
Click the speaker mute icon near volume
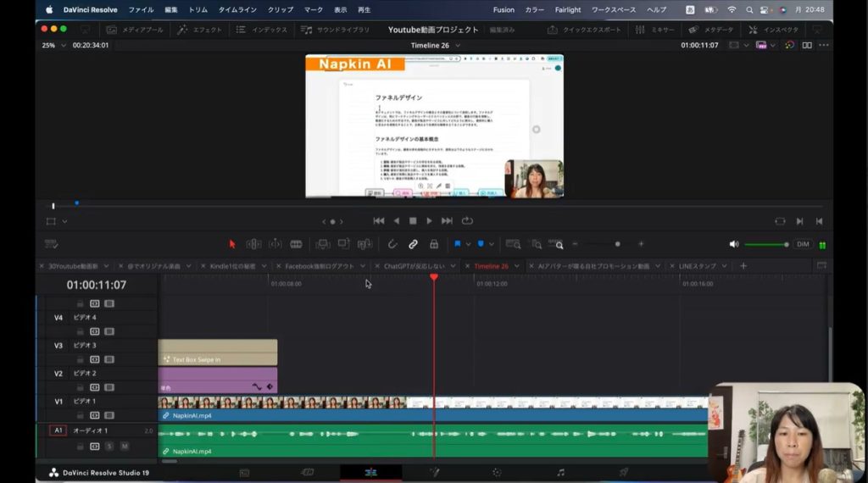[734, 244]
